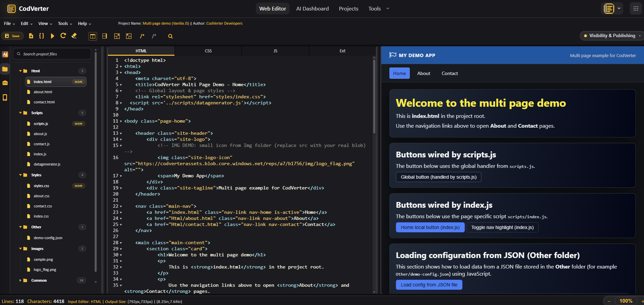644x305 pixels.
Task: Click the CodVerter logo icon
Action: (11, 9)
